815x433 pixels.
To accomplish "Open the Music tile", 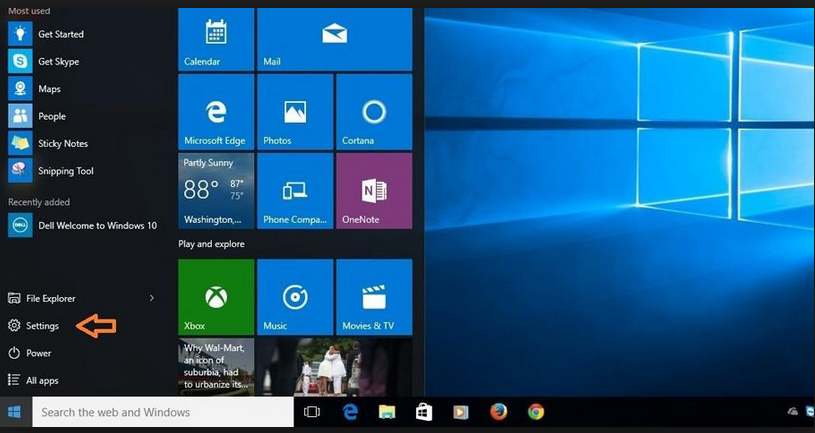I will 295,297.
